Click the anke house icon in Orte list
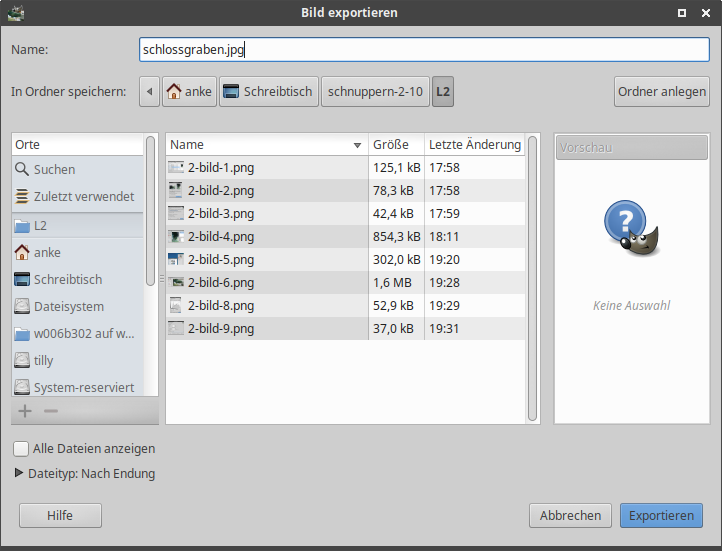The image size is (722, 551). [x=22, y=252]
